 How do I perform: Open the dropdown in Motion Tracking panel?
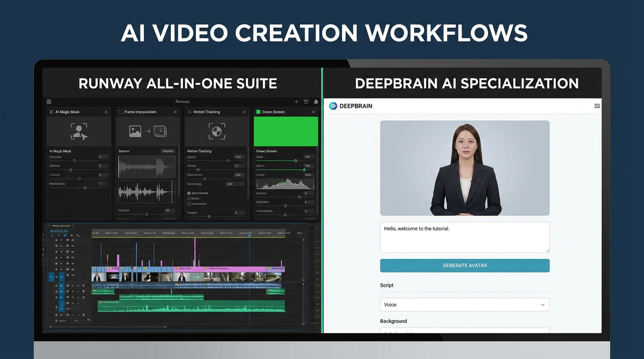click(235, 184)
